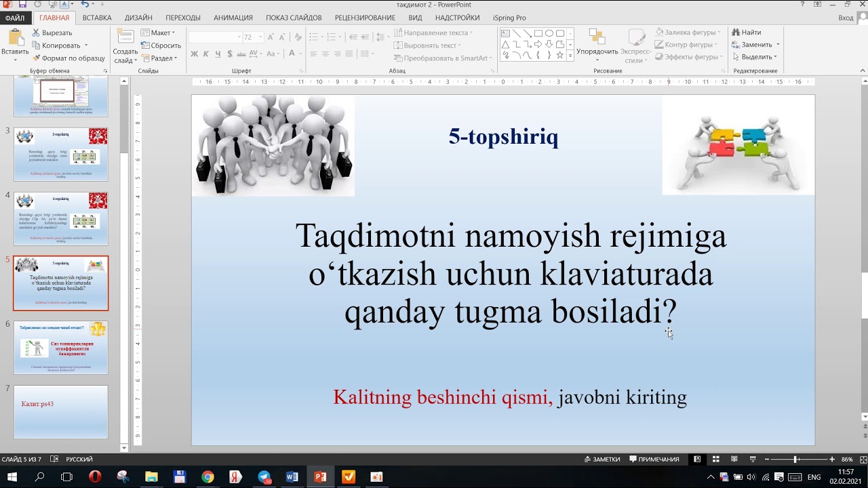Viewport: 868px width, 488px height.
Task: Decrease font size with smaller A icon
Action: coord(282,37)
